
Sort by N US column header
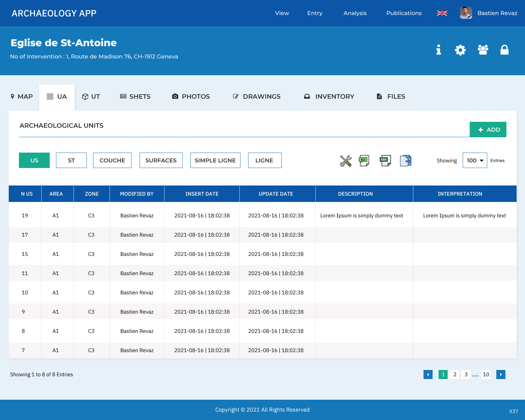[25, 194]
